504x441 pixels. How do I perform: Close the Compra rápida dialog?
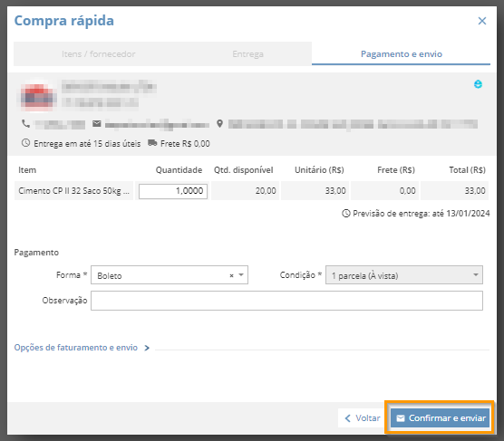click(x=482, y=21)
